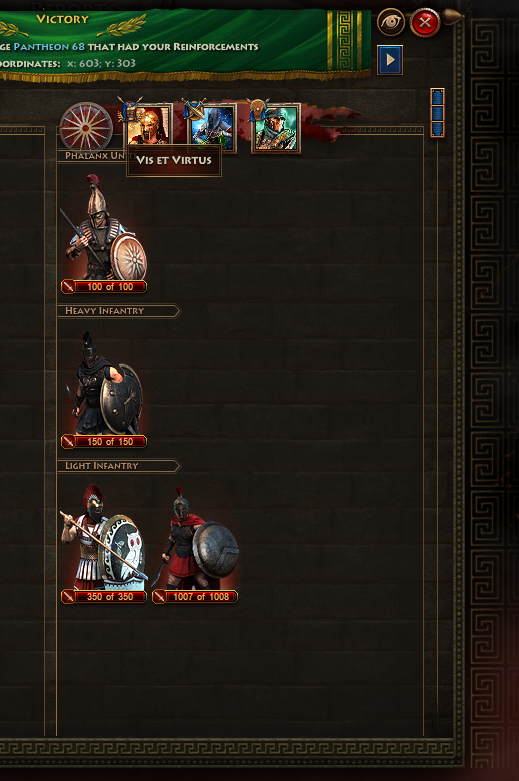519x781 pixels.
Task: Click the 350 of 350 count badge
Action: tap(104, 597)
